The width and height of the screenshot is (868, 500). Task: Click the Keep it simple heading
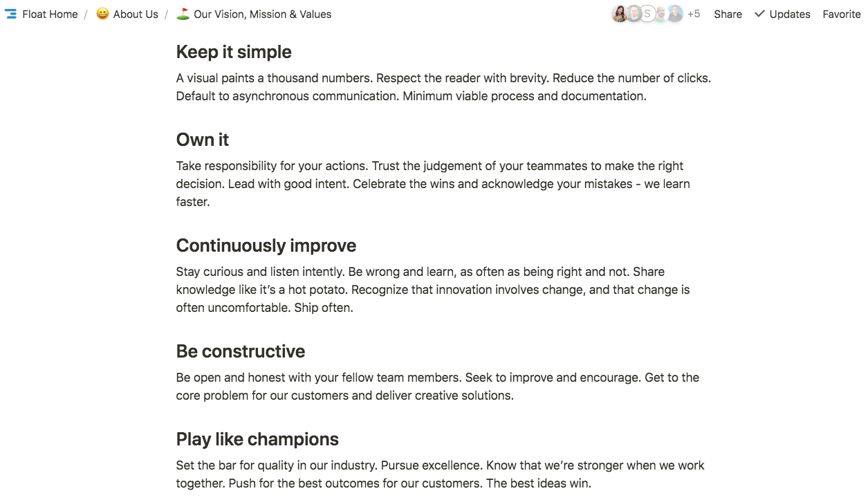(234, 52)
